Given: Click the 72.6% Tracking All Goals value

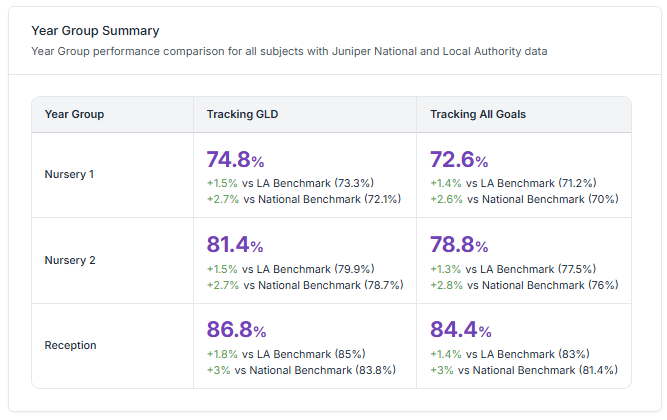Looking at the screenshot, I should coord(459,160).
